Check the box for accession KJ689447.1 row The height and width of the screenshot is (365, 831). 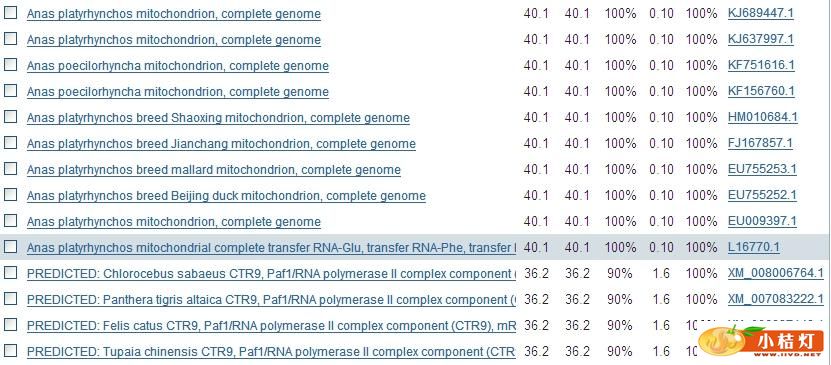click(11, 13)
